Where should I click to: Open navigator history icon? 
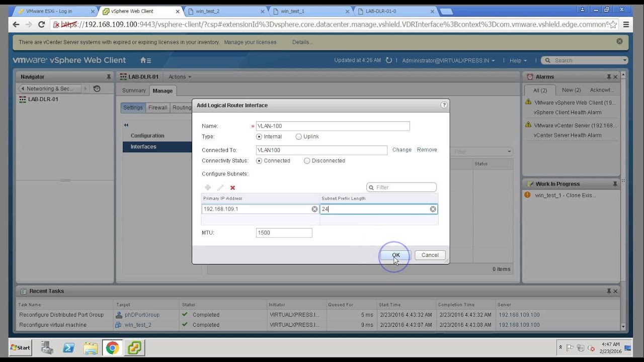tap(97, 88)
